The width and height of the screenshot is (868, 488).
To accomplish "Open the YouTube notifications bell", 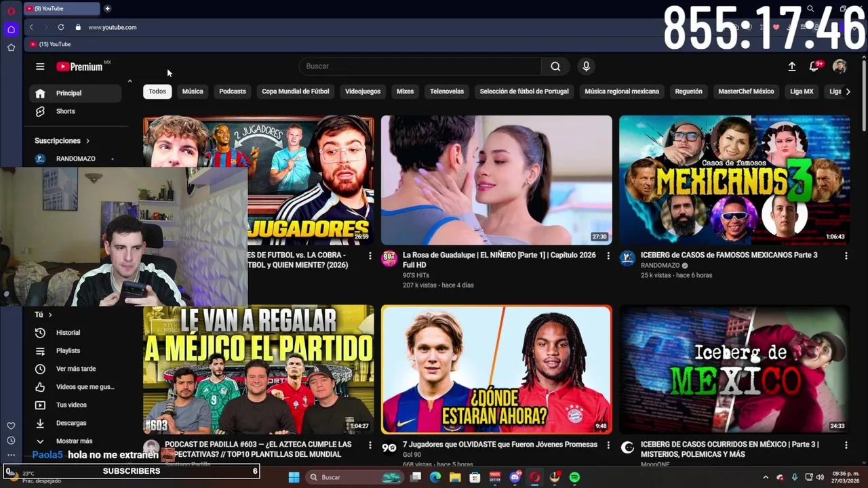I will 814,66.
